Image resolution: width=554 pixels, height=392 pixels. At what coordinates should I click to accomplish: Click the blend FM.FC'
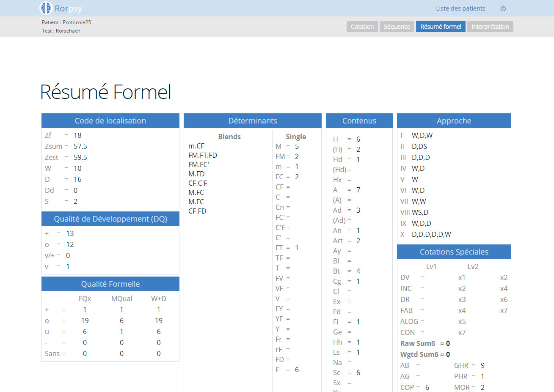(198, 164)
